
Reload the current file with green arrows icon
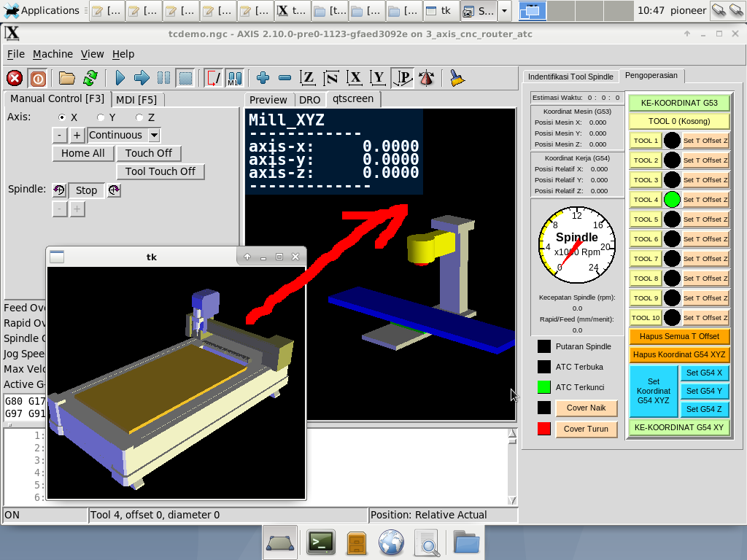[90, 78]
